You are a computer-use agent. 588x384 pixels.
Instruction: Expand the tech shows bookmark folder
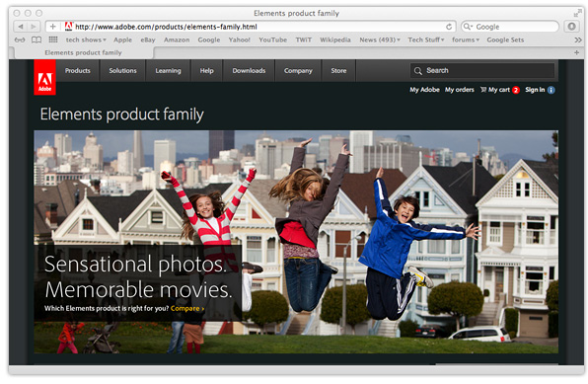coord(86,39)
